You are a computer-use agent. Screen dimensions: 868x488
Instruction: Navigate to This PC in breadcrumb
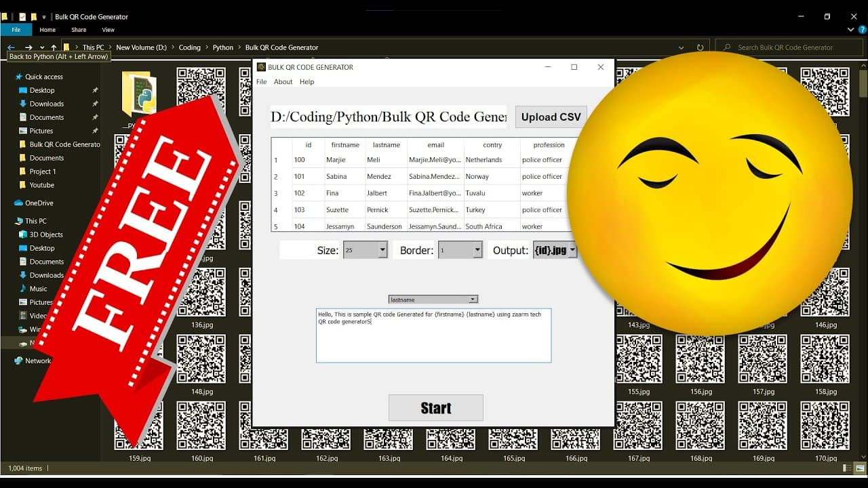click(94, 47)
